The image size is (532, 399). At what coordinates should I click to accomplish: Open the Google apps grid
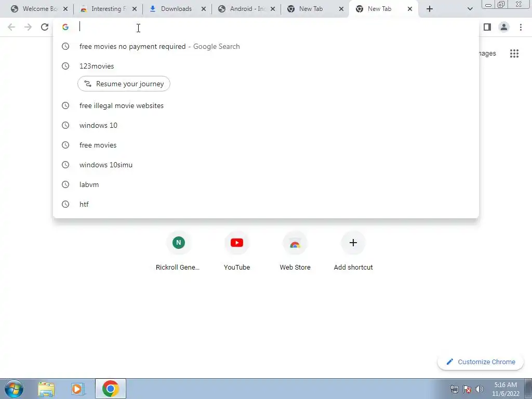pos(514,54)
